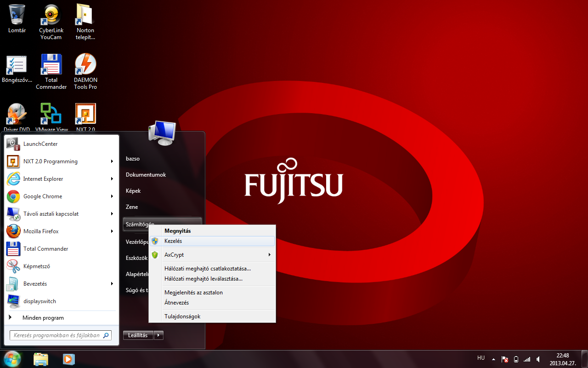Start the Képmetsző snipping tool
This screenshot has width=588, height=368.
(62, 266)
